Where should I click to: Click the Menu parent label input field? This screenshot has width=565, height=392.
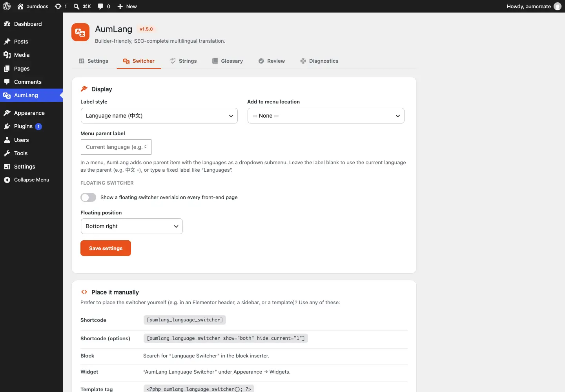(x=116, y=147)
